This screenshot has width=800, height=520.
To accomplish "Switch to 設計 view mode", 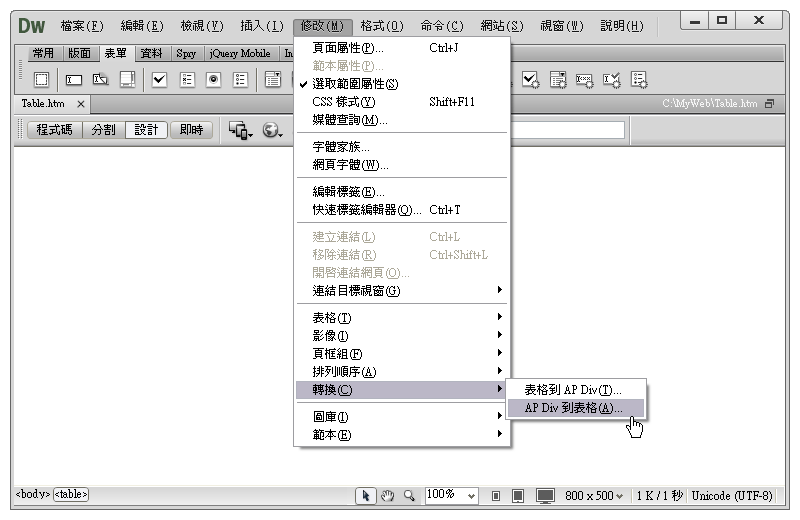I will pyautogui.click(x=146, y=130).
